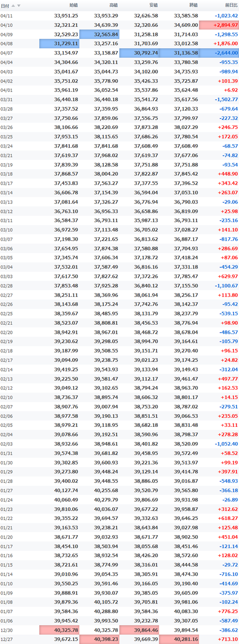The image size is (239, 644).
Task: Click the close value 37,396.52
Action: [185, 182]
